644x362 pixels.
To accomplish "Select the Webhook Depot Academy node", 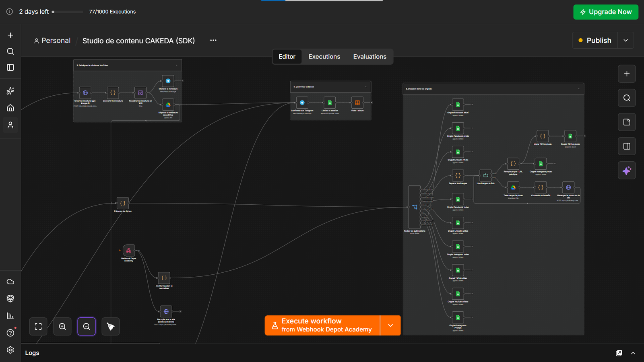I will (x=129, y=250).
